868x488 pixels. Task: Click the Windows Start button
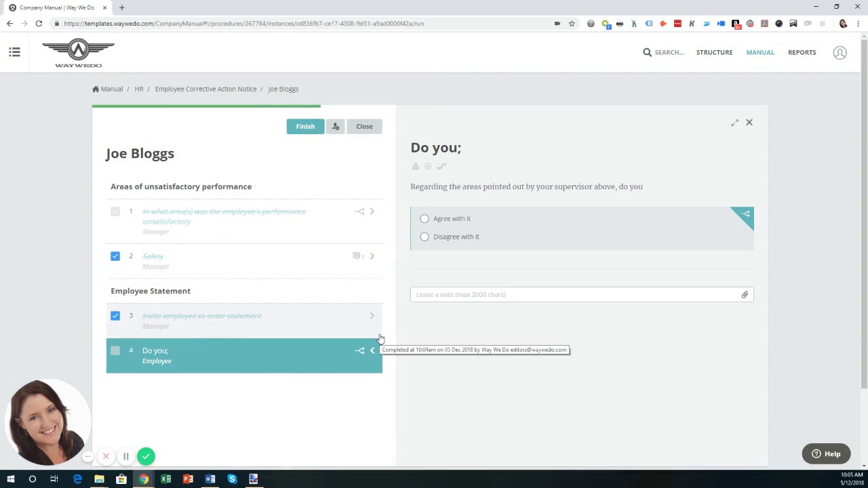pos(10,479)
